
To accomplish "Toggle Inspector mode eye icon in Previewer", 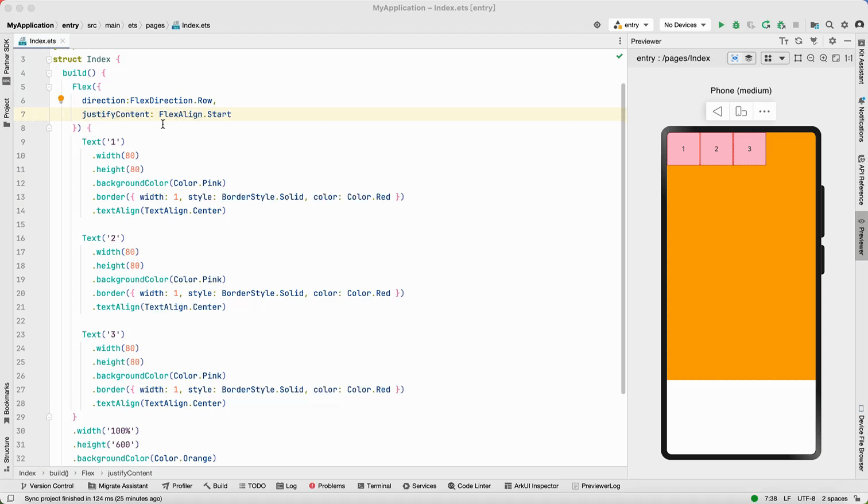I will [x=735, y=59].
